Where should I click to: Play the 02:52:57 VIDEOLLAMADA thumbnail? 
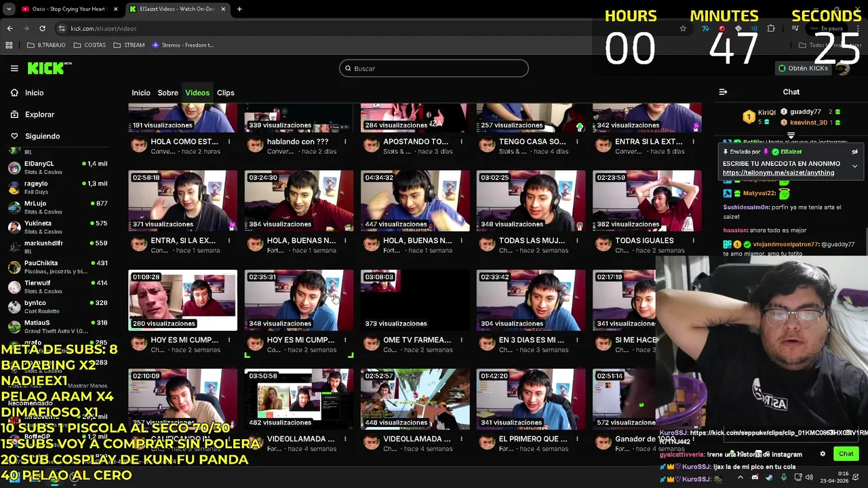tap(415, 399)
